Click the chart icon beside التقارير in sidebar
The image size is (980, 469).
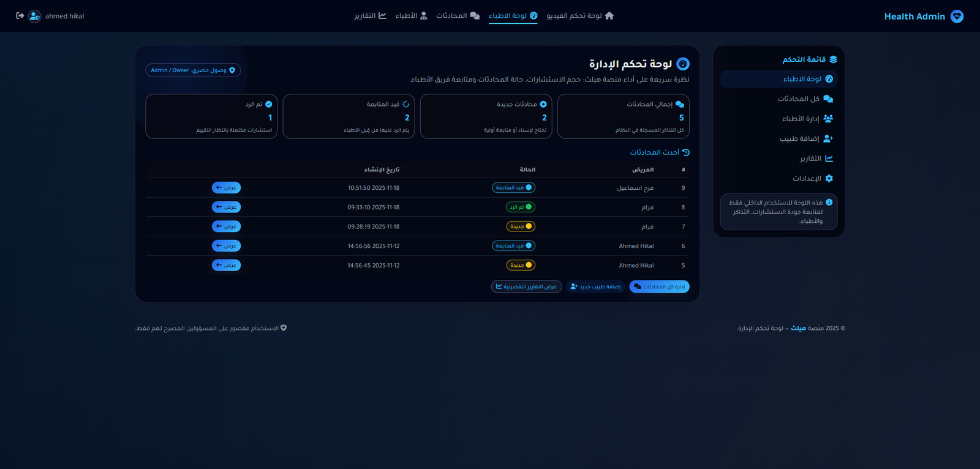point(829,159)
